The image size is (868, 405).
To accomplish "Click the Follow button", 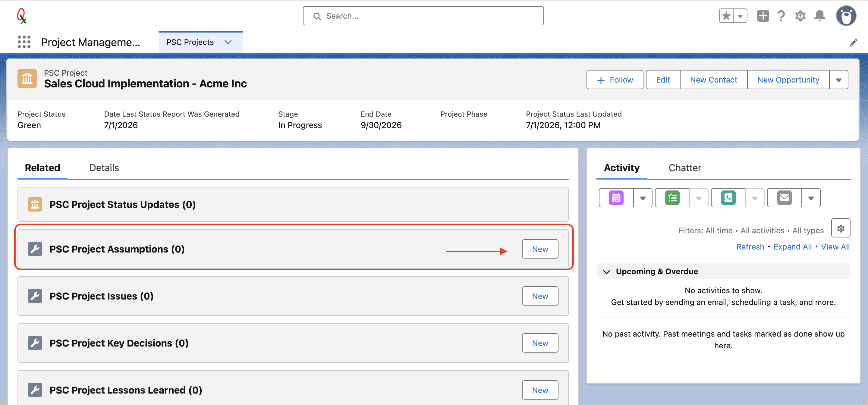I will (615, 80).
